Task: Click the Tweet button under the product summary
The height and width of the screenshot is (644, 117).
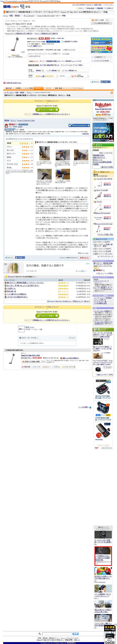Action: (x=95, y=82)
